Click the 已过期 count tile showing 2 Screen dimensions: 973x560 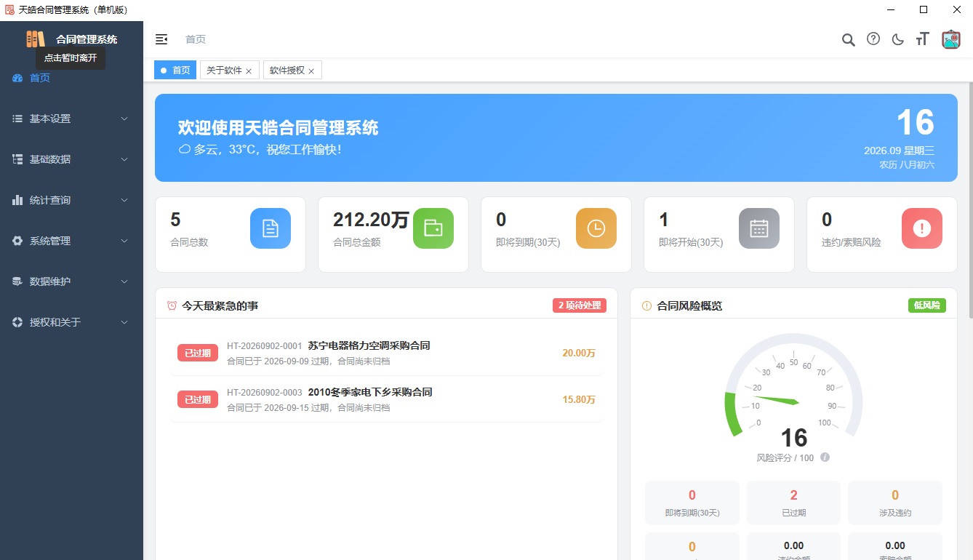(x=793, y=503)
